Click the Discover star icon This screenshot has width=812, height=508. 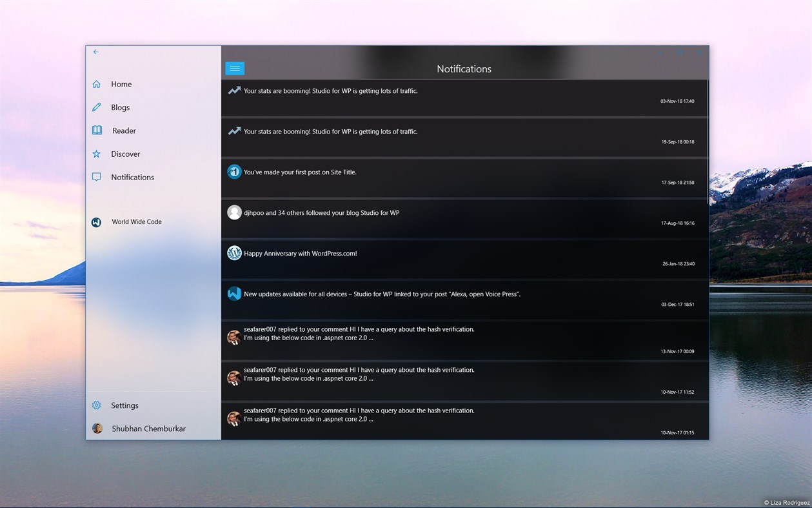point(96,154)
